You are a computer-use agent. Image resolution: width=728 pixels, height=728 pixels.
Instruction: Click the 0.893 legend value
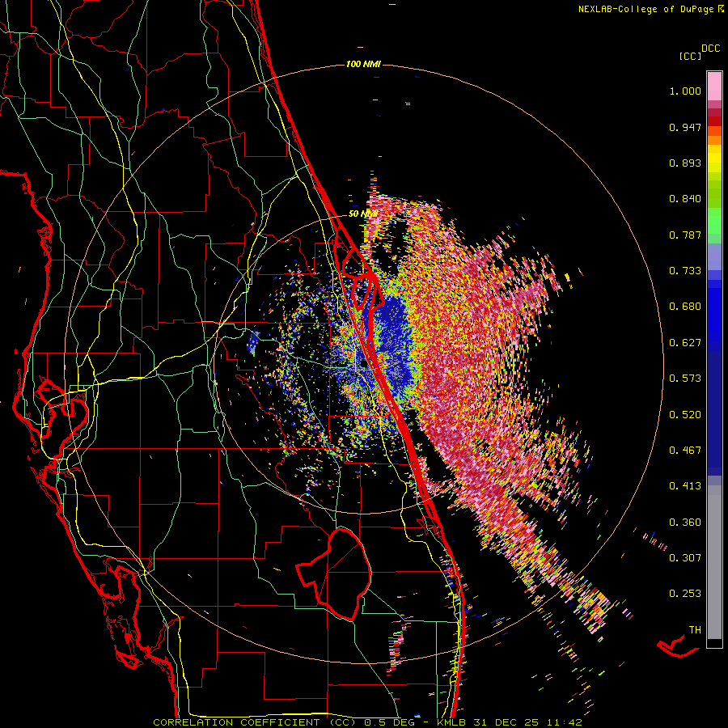685,163
